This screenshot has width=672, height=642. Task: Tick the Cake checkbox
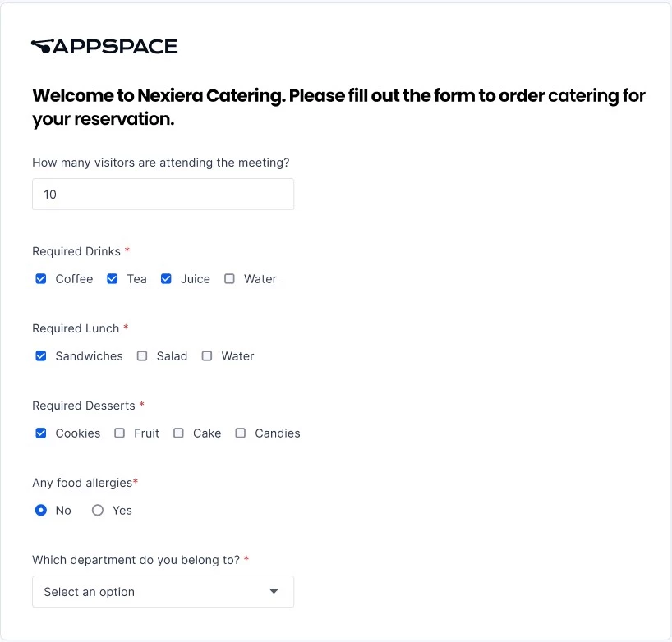pyautogui.click(x=179, y=433)
